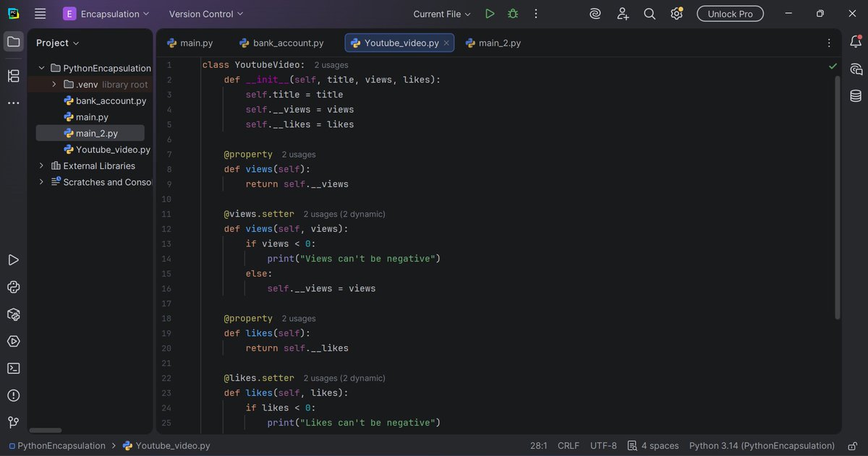Image resolution: width=868 pixels, height=456 pixels.
Task: Click the project panel horizontal scrollbar
Action: (46, 430)
